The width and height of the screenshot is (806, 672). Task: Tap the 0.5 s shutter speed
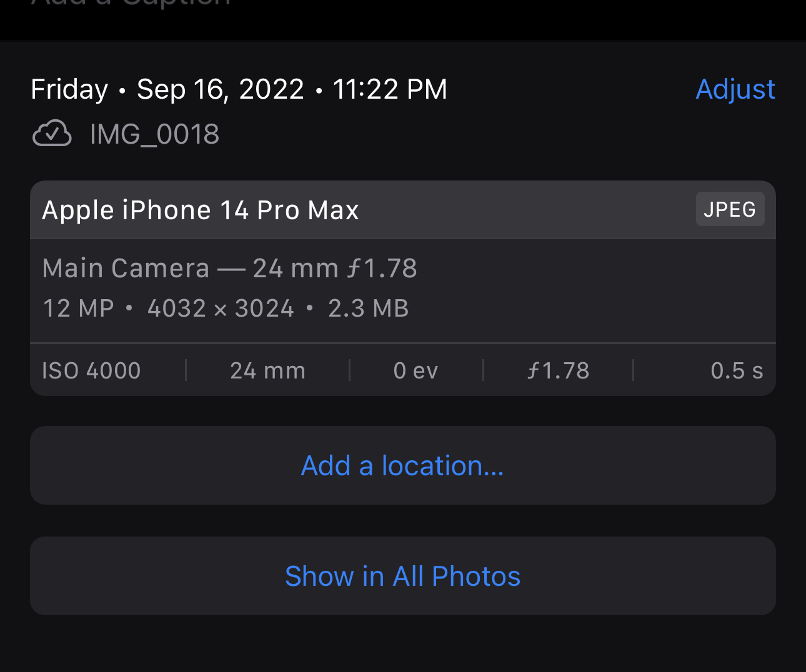737,371
